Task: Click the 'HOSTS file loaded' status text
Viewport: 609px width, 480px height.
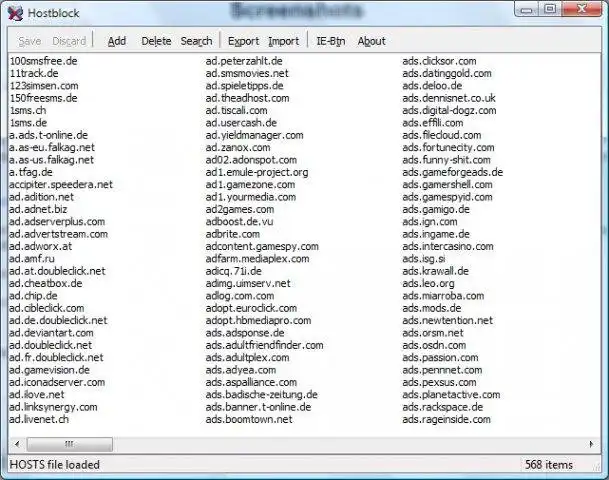Action: pos(55,465)
